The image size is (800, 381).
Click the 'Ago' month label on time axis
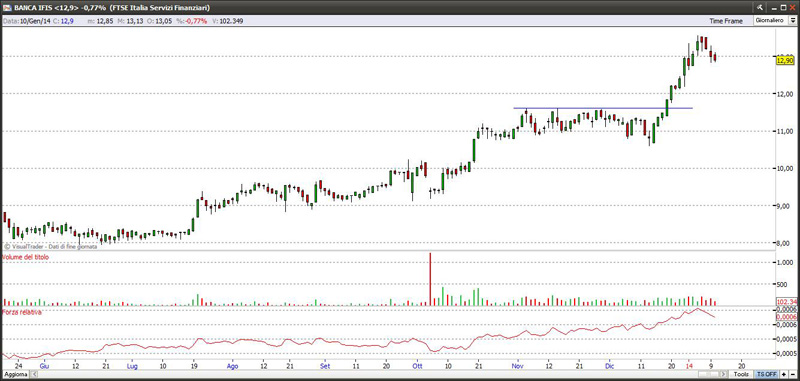[232, 366]
